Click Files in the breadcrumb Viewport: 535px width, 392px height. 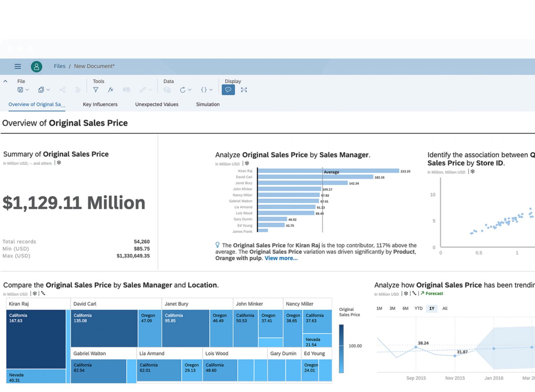pos(60,66)
